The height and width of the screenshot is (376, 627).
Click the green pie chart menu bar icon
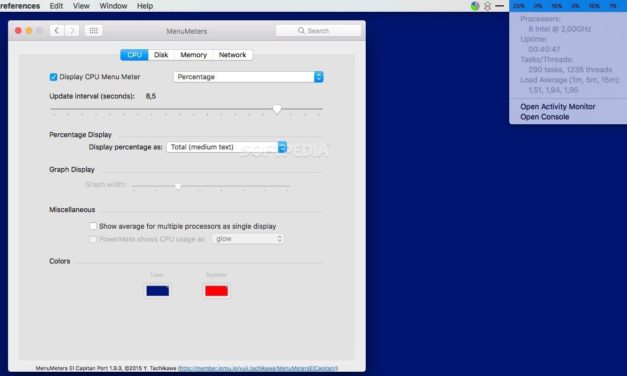point(475,6)
